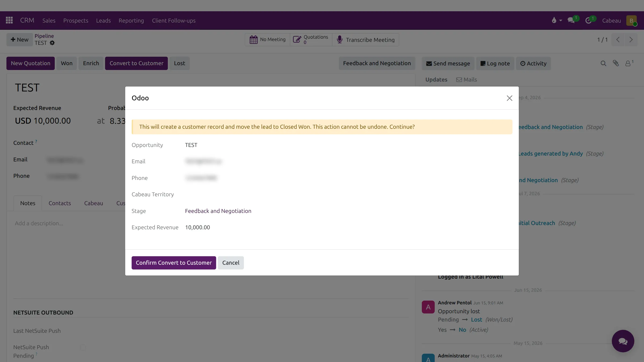
Task: Click Transcribe Meeting microphone button
Action: (x=365, y=40)
